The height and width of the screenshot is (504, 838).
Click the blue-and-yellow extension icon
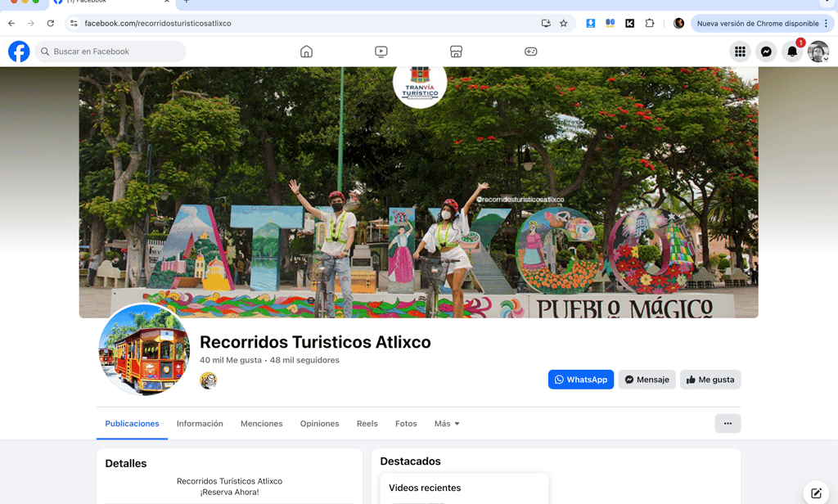(x=610, y=23)
